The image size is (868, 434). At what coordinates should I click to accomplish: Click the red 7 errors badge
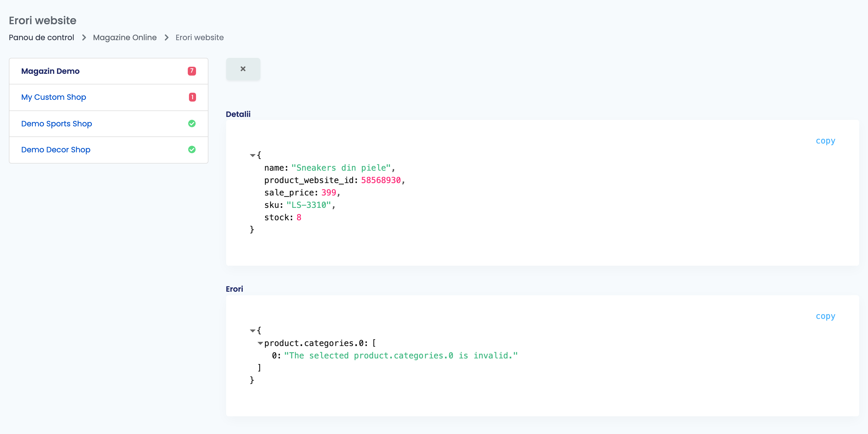coord(192,71)
